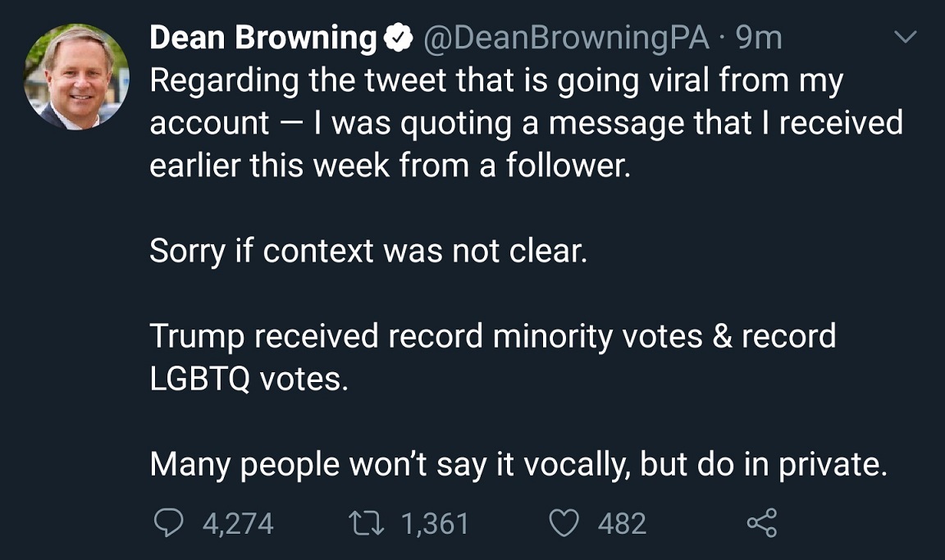945x560 pixels.
Task: Open the share icon options
Action: tap(762, 522)
